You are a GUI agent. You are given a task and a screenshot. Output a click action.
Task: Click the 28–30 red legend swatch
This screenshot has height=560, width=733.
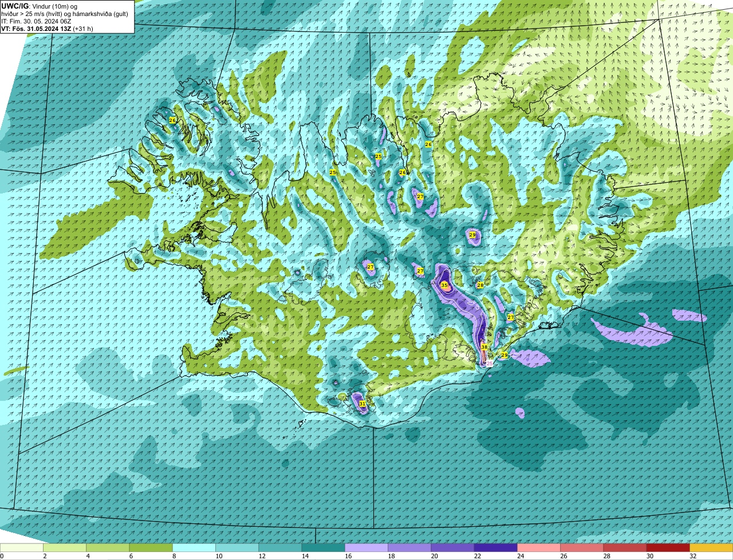625,547
